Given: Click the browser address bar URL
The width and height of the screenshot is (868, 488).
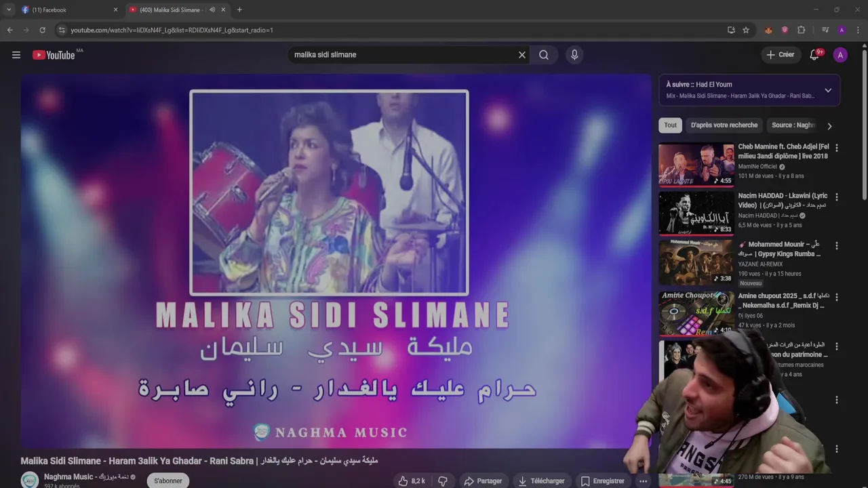Looking at the screenshot, I should (172, 30).
